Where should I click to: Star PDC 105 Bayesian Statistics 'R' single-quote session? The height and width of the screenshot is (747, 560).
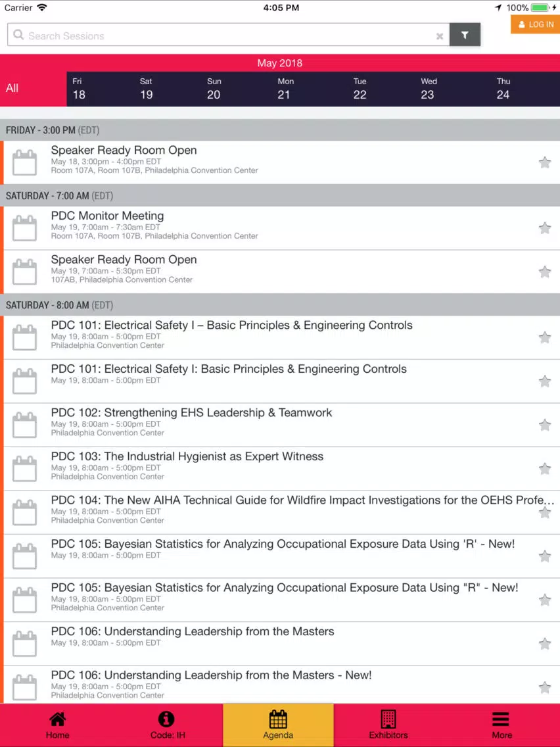[x=545, y=556]
